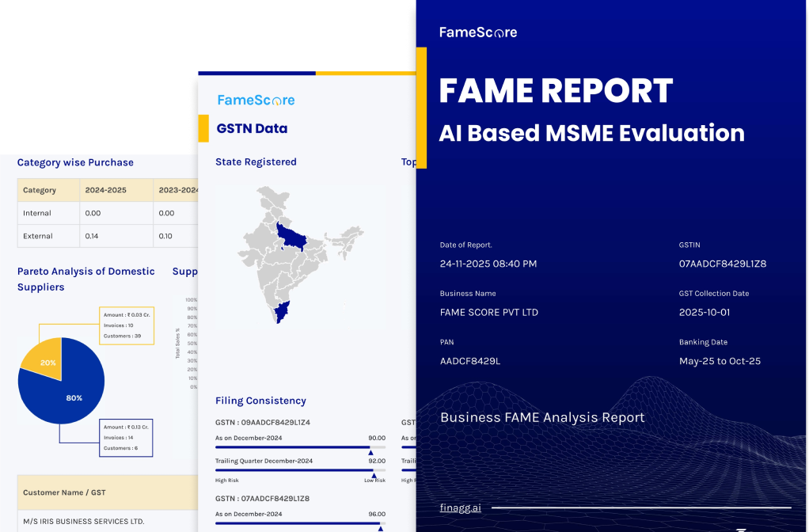
Task: Click the Trailing Quarter bar valued 92.00
Action: 300,470
